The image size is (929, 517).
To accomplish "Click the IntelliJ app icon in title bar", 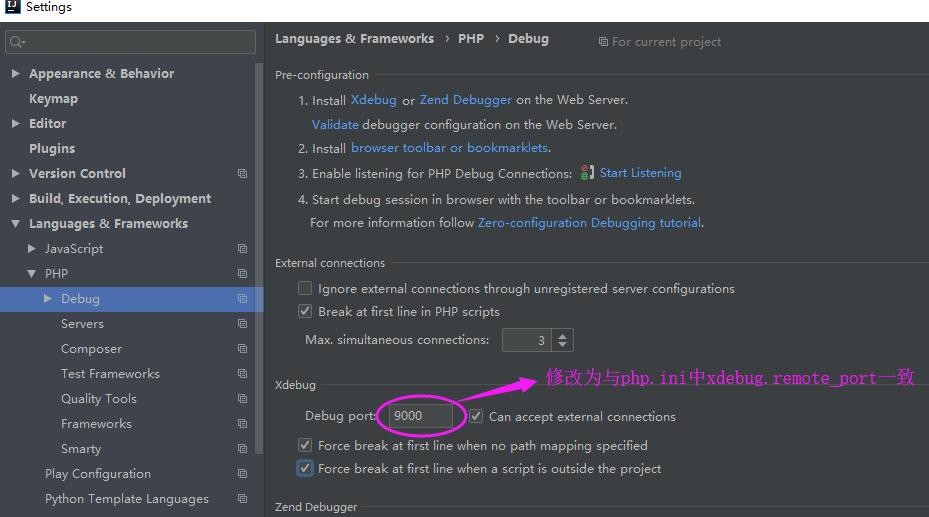I will coord(12,7).
